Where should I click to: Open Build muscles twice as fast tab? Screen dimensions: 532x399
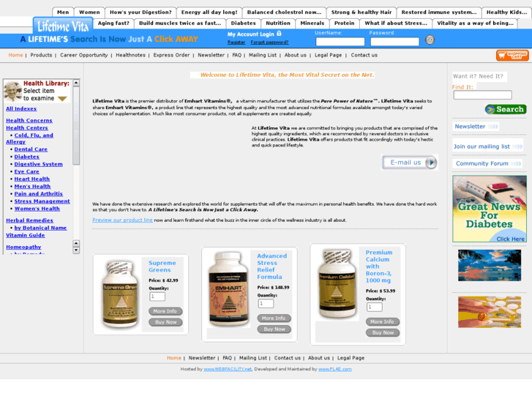[x=180, y=23]
